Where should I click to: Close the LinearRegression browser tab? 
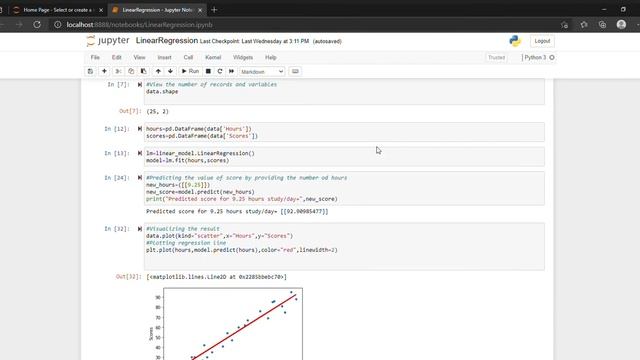(200, 10)
